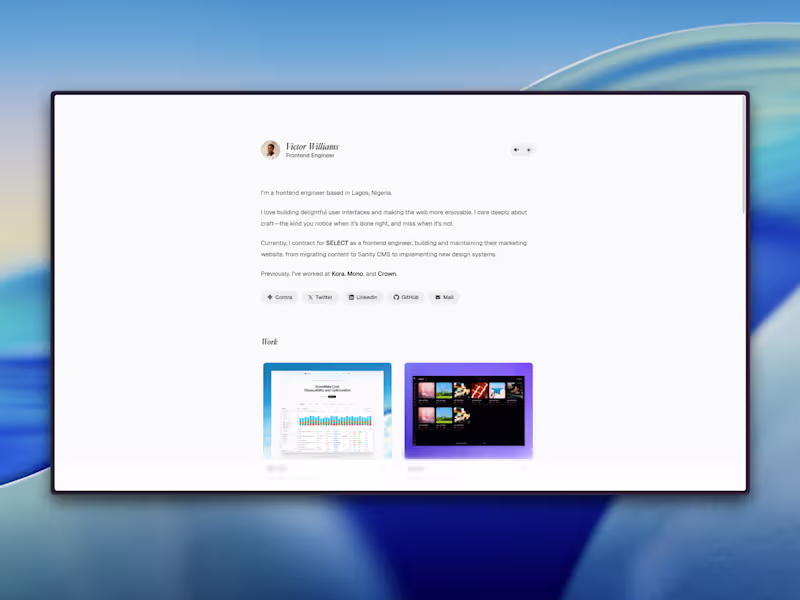Click Victor Williams' profile avatar
The height and width of the screenshot is (600, 800).
coord(270,150)
